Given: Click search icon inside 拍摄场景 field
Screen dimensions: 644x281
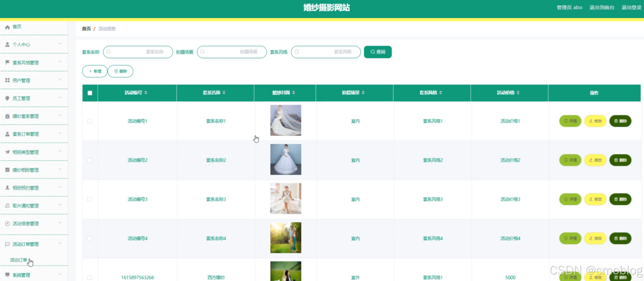Looking at the screenshot, I should [x=203, y=52].
